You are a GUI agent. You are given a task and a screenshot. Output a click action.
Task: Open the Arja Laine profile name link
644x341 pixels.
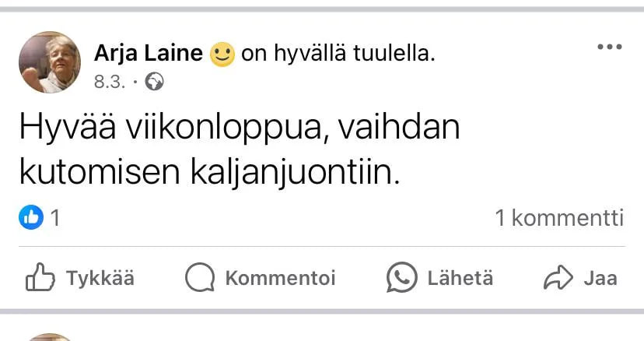click(x=149, y=54)
